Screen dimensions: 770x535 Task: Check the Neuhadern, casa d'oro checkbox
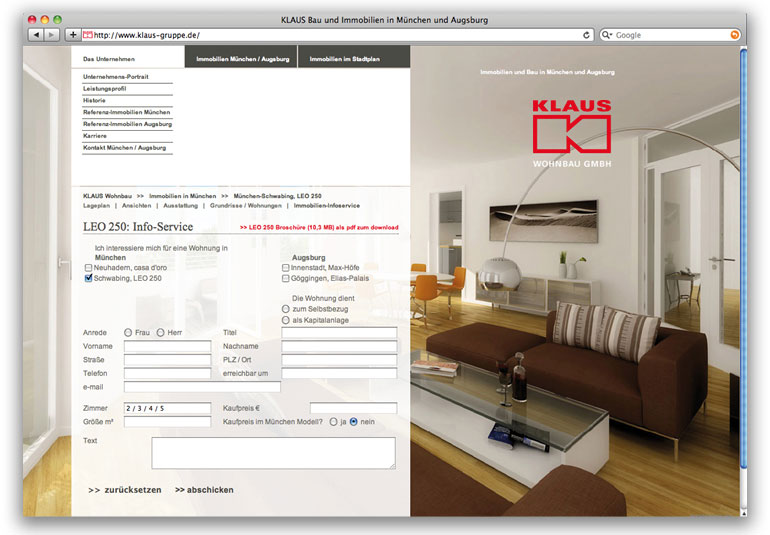click(x=89, y=268)
